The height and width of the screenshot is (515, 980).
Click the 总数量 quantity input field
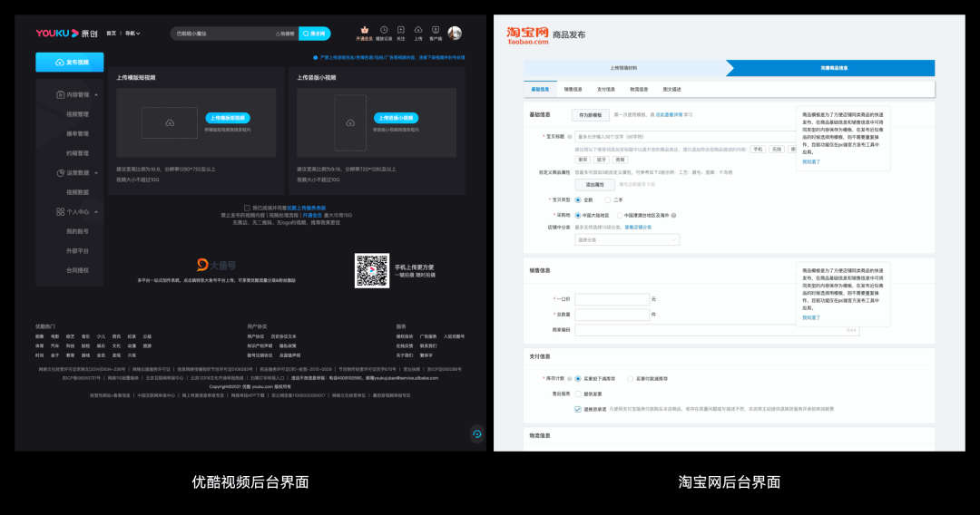click(x=612, y=315)
